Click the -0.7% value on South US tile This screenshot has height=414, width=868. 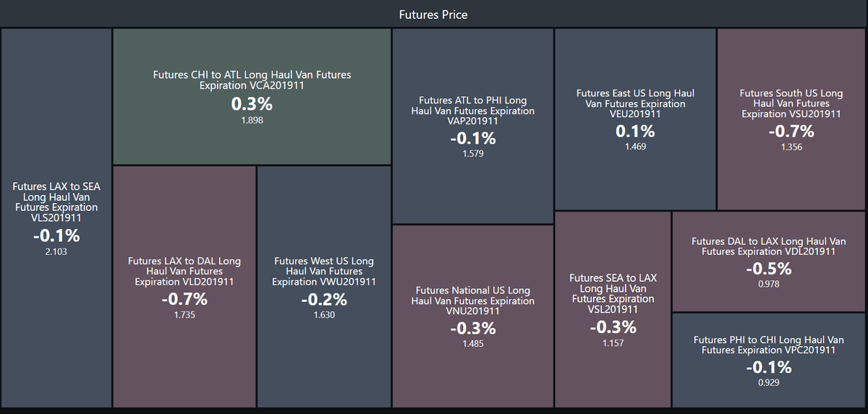pos(791,131)
